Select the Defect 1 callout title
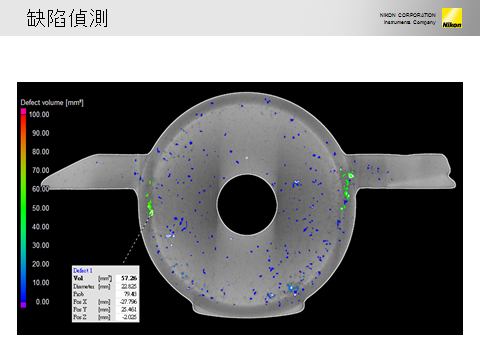Viewport: 480px width, 360px height. click(83, 271)
